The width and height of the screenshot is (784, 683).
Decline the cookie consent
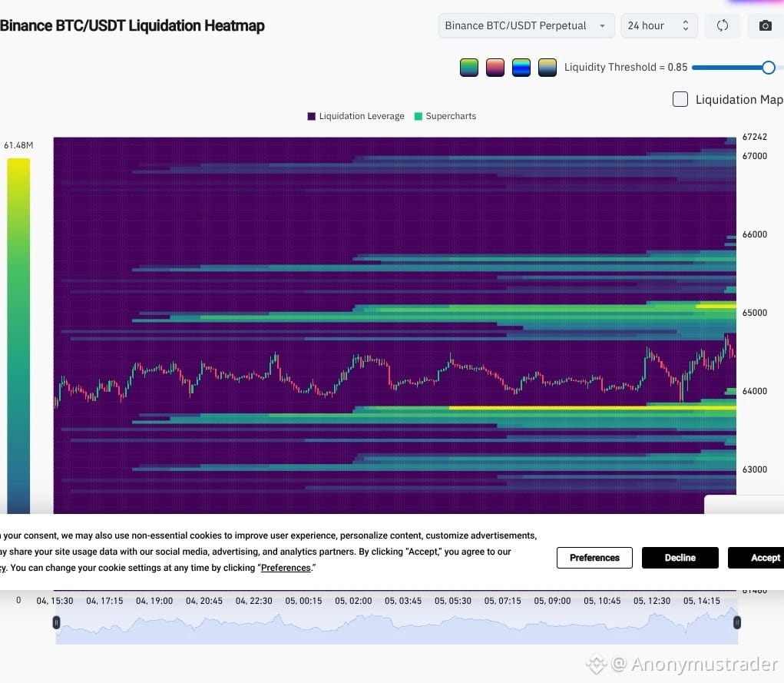pyautogui.click(x=680, y=558)
